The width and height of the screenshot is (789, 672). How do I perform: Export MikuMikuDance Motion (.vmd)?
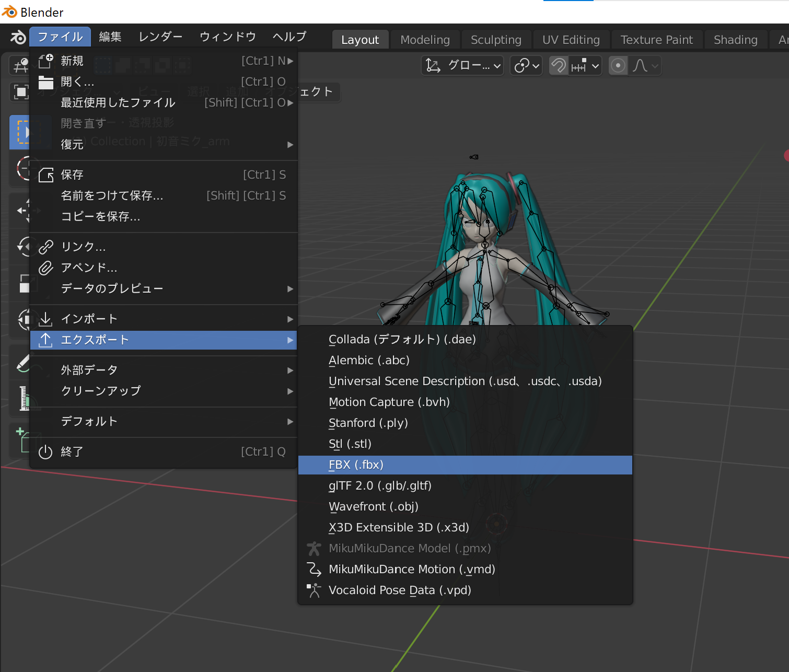pos(465,569)
